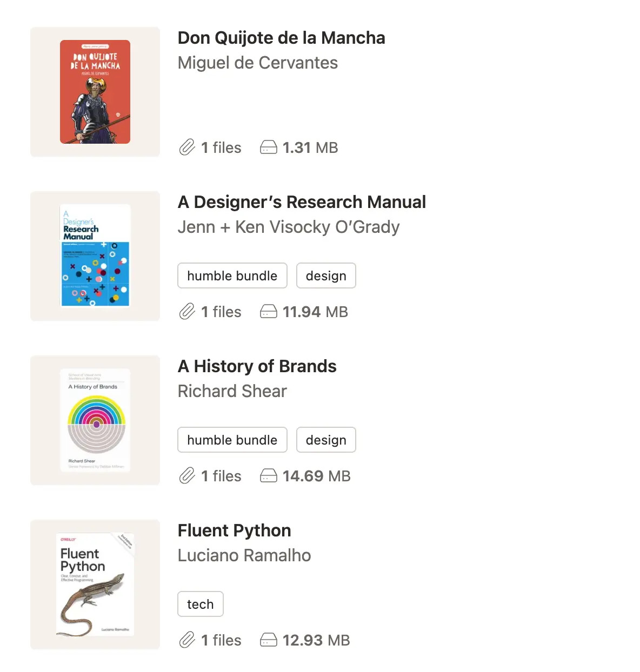Click the storage icon showing 14.69 MB
This screenshot has width=640, height=672.
pos(268,475)
